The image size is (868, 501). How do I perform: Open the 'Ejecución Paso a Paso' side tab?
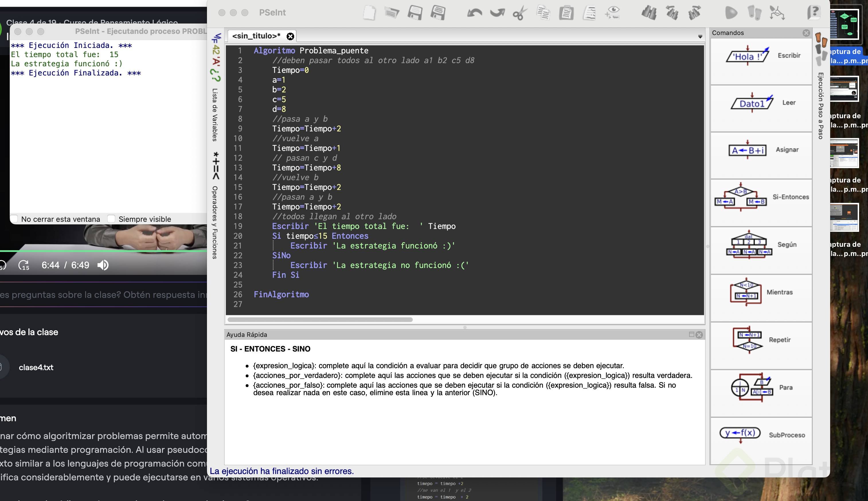pos(821,106)
